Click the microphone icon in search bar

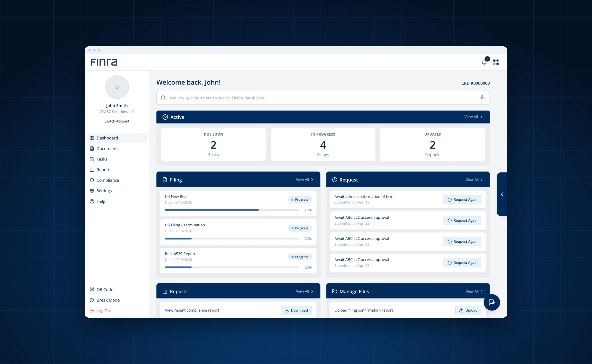click(x=482, y=97)
